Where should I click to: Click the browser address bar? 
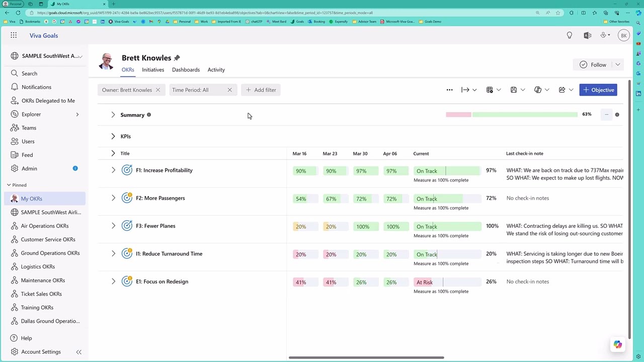point(282,13)
